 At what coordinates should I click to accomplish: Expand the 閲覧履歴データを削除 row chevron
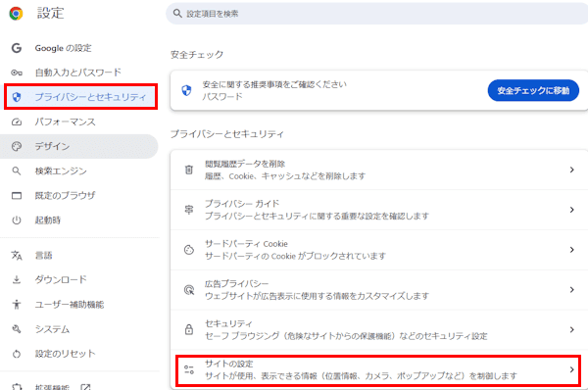572,170
